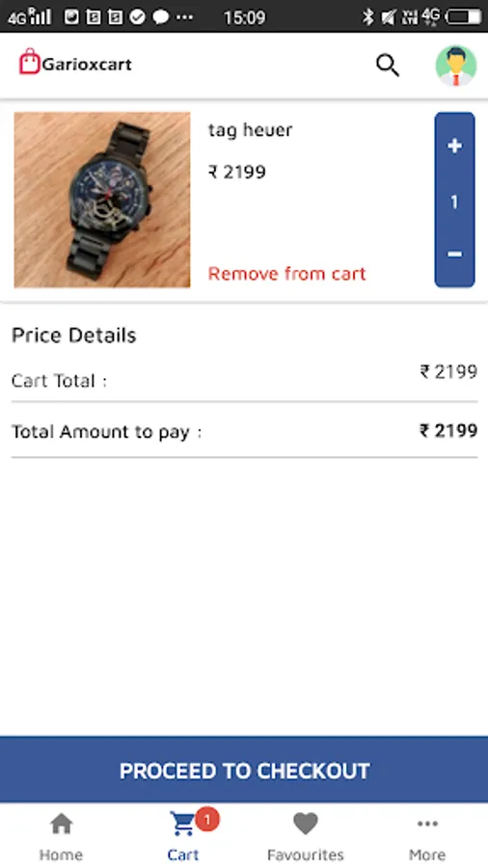
Task: Click the Garioxcart shopping bag logo
Action: pos(29,62)
